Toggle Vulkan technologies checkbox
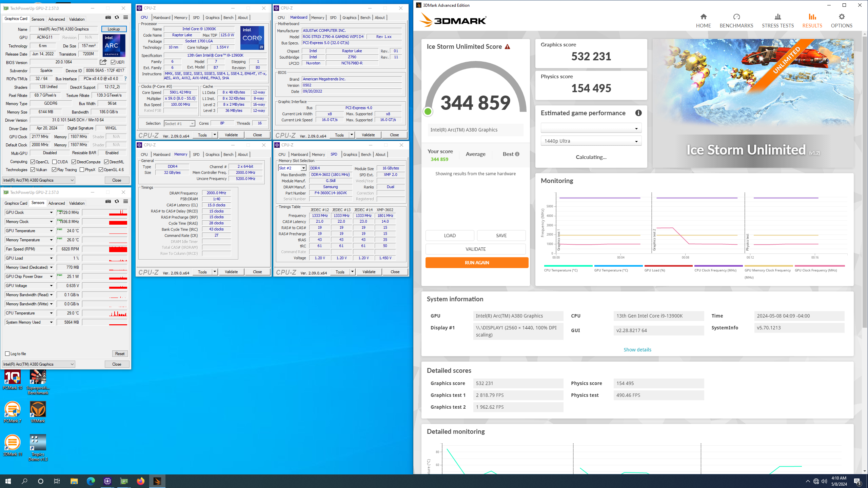 point(33,170)
